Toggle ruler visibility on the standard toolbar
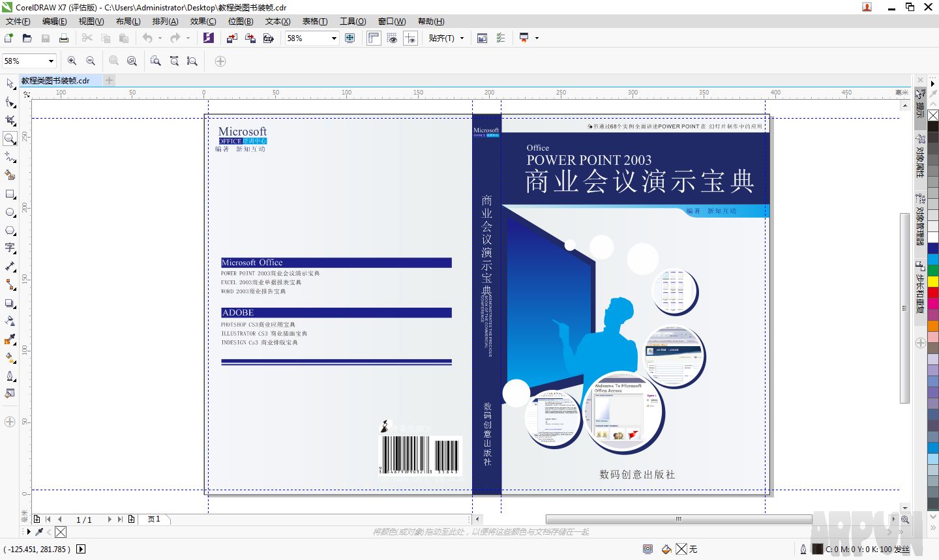 (373, 38)
